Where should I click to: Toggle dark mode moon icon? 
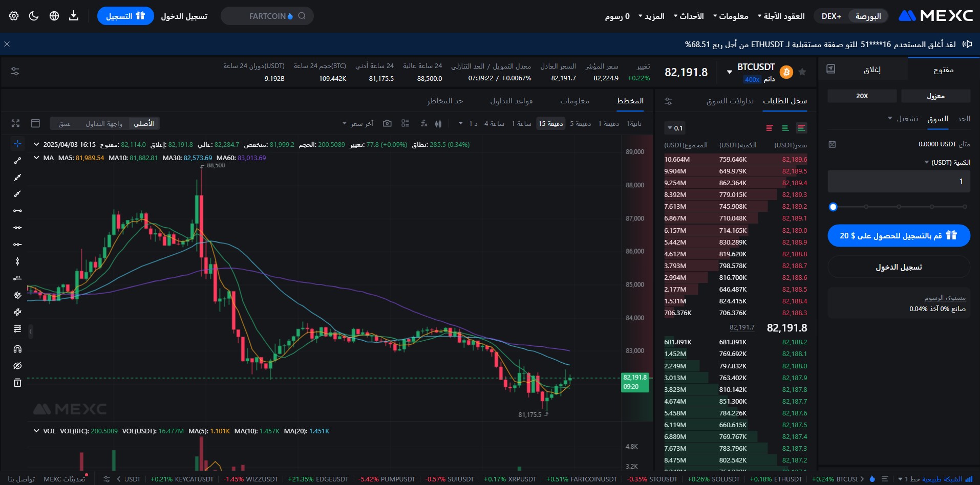[x=34, y=16]
